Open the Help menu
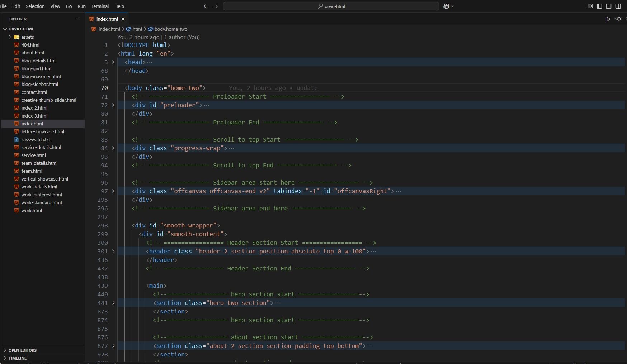This screenshot has height=364, width=627. [x=119, y=6]
